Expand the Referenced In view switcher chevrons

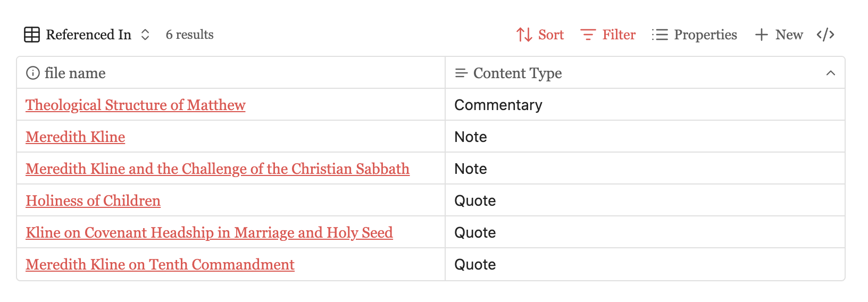145,35
